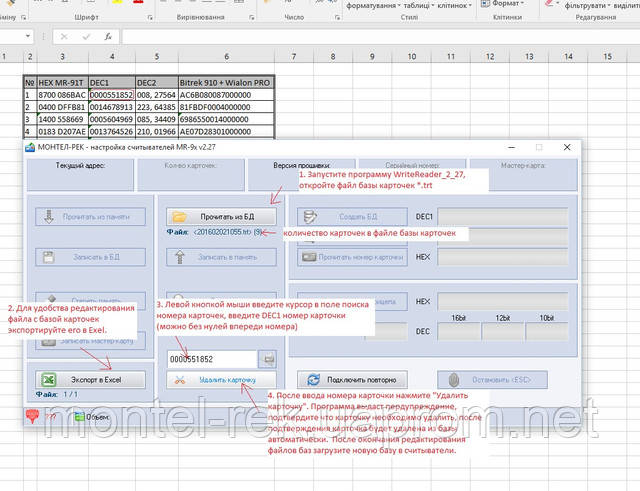This screenshot has width=640, height=491.
Task: Click the file name 201602021055 label
Action: [222, 232]
